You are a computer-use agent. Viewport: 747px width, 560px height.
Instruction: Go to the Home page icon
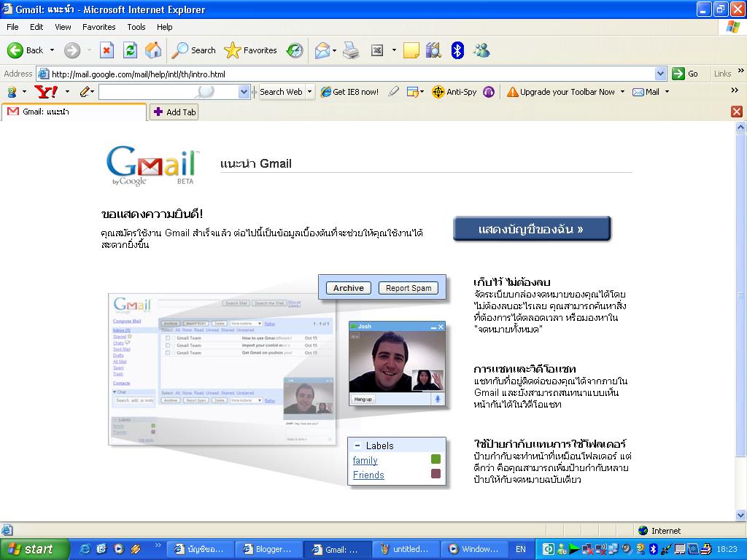pos(153,50)
